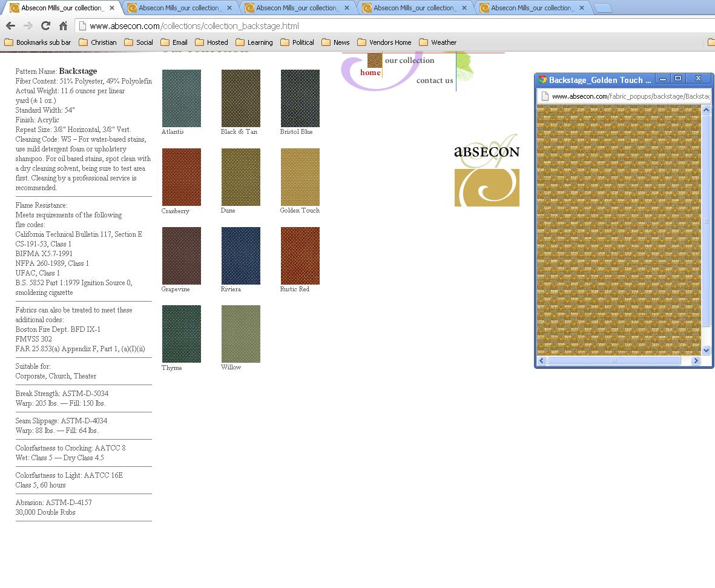
Task: Click the popup horizontal scroll right arrow
Action: (696, 360)
